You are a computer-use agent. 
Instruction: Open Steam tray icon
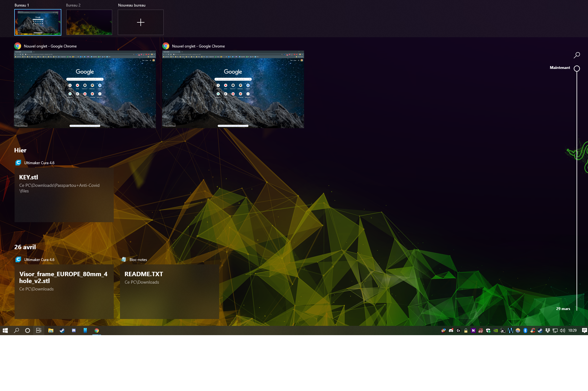pos(540,330)
